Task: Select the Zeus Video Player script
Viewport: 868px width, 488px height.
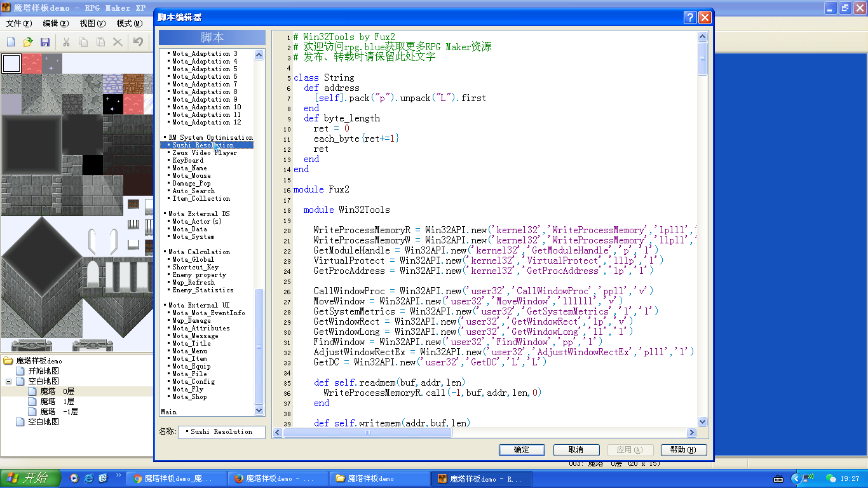Action: (x=205, y=153)
